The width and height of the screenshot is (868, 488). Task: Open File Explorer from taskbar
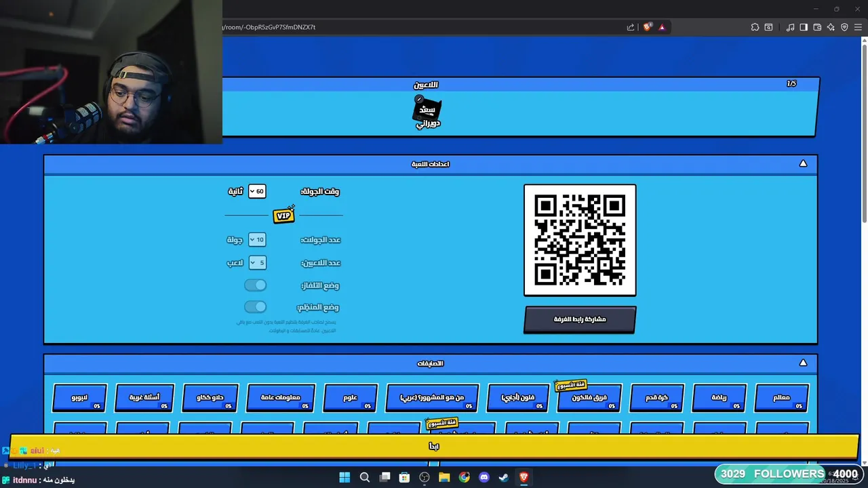coord(444,477)
